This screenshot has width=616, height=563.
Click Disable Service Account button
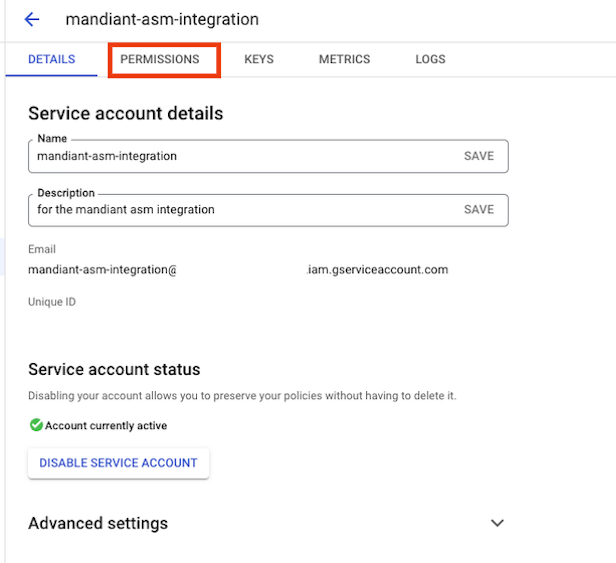pos(118,463)
